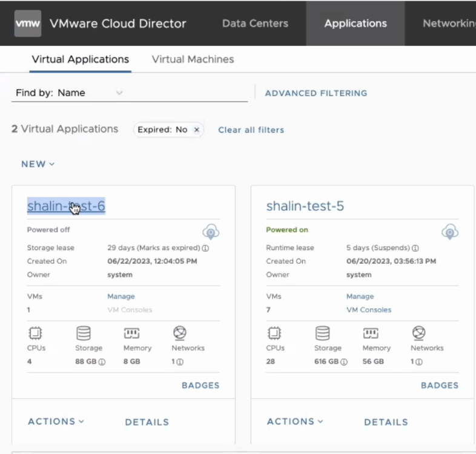Open ACTIONS menu for shalin-test-5
This screenshot has height=454, width=476.
[x=295, y=421]
